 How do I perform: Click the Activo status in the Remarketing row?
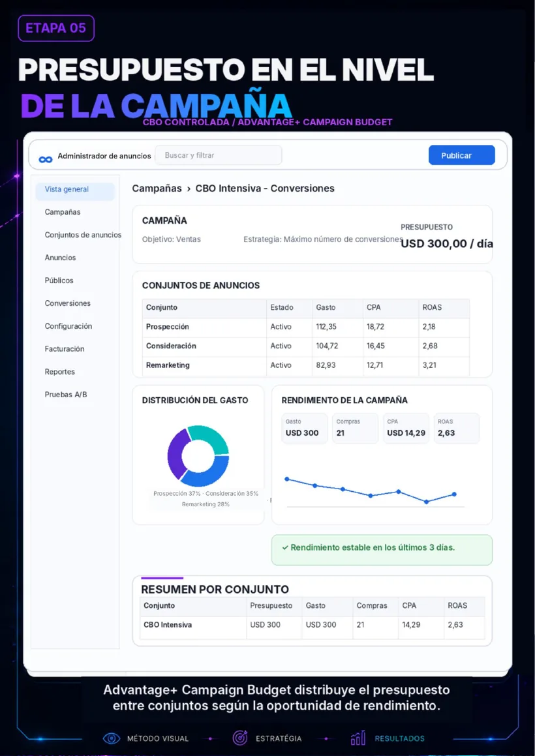point(281,365)
